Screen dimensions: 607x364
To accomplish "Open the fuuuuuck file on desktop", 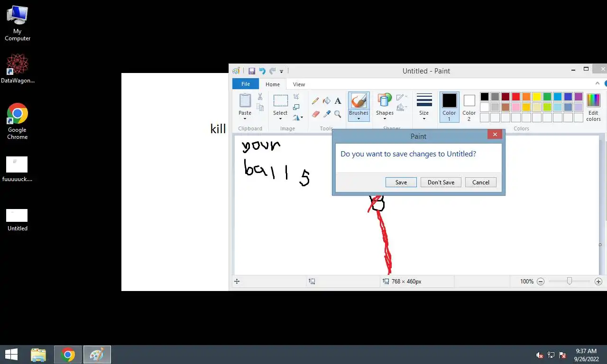I will coord(17,169).
